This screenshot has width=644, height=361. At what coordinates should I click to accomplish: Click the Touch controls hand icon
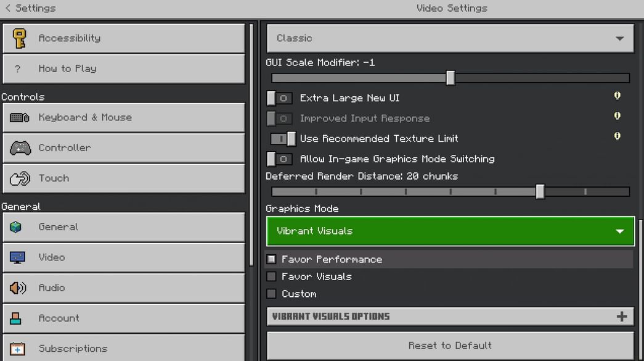pos(18,178)
